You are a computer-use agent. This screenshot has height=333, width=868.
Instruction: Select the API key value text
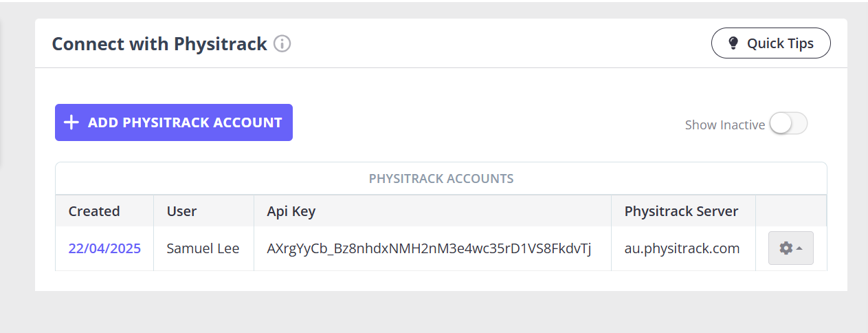click(429, 248)
